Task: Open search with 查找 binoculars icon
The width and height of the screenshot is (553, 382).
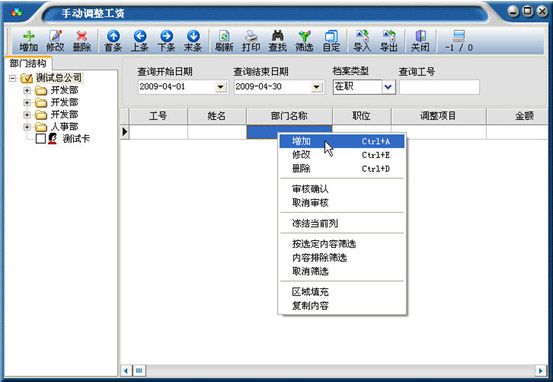Action: (x=278, y=41)
